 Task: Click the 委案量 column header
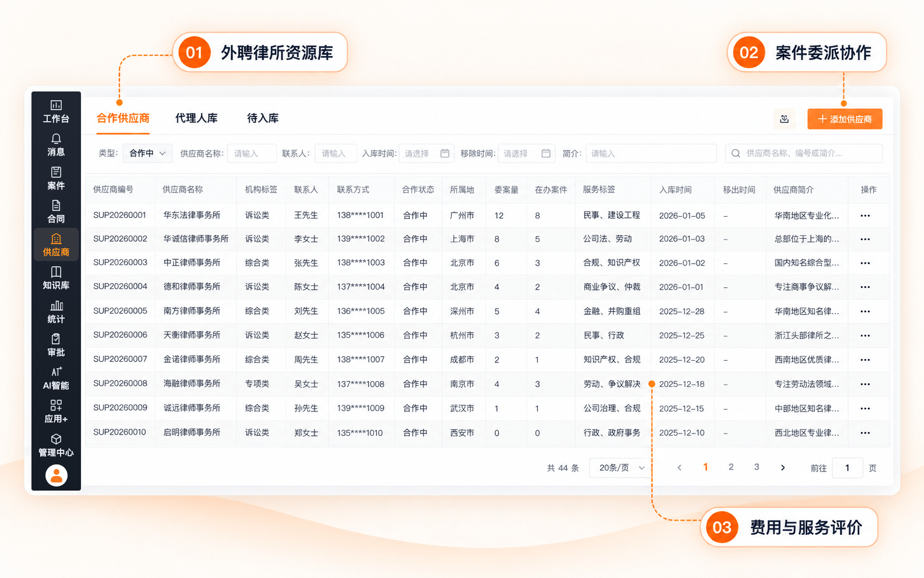click(x=506, y=190)
